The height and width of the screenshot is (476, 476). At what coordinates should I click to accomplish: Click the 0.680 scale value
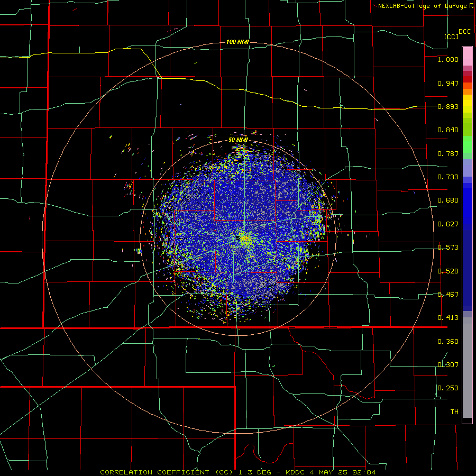point(448,200)
